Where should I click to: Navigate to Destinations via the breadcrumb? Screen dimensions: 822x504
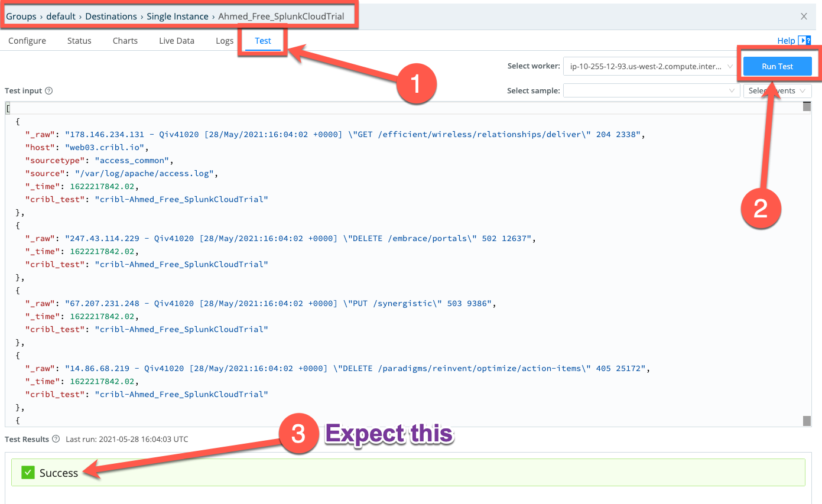click(x=111, y=16)
